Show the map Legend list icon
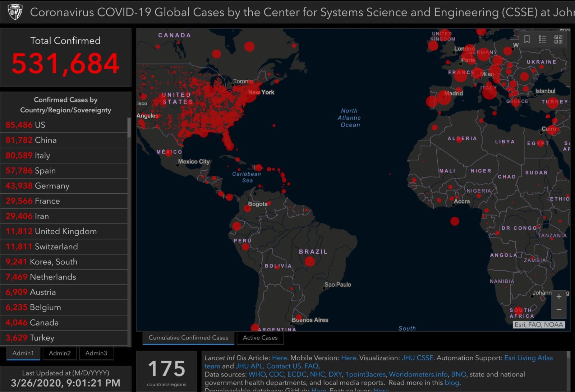 point(542,39)
